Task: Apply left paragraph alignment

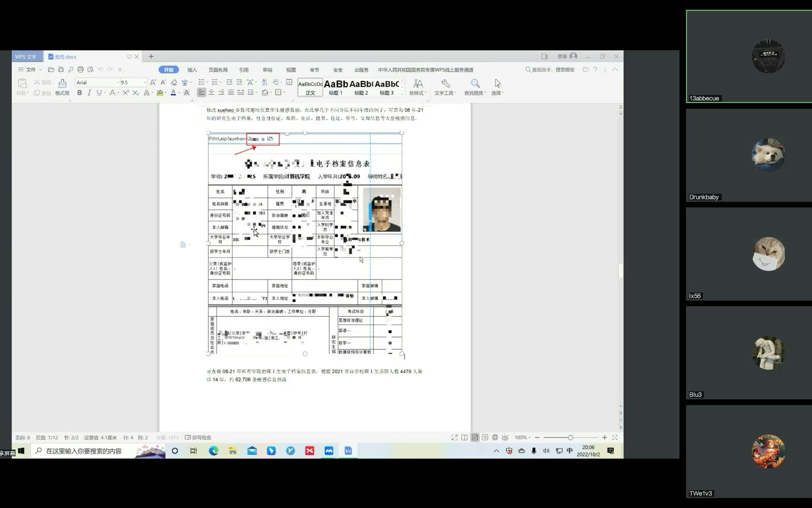Action: (x=201, y=93)
